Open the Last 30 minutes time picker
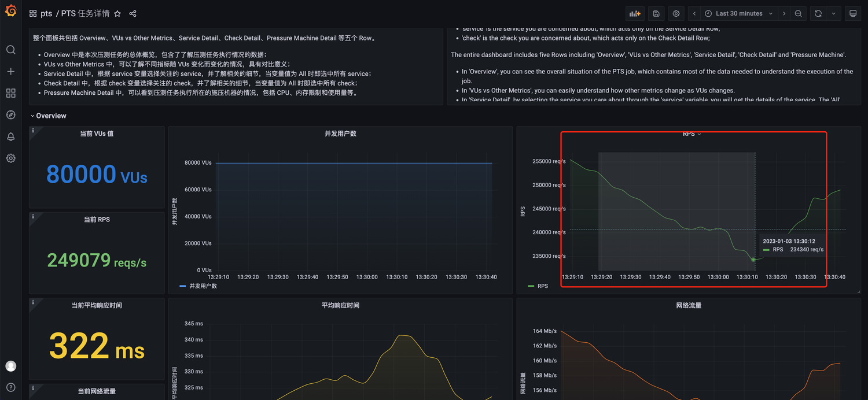The width and height of the screenshot is (868, 400). click(738, 13)
